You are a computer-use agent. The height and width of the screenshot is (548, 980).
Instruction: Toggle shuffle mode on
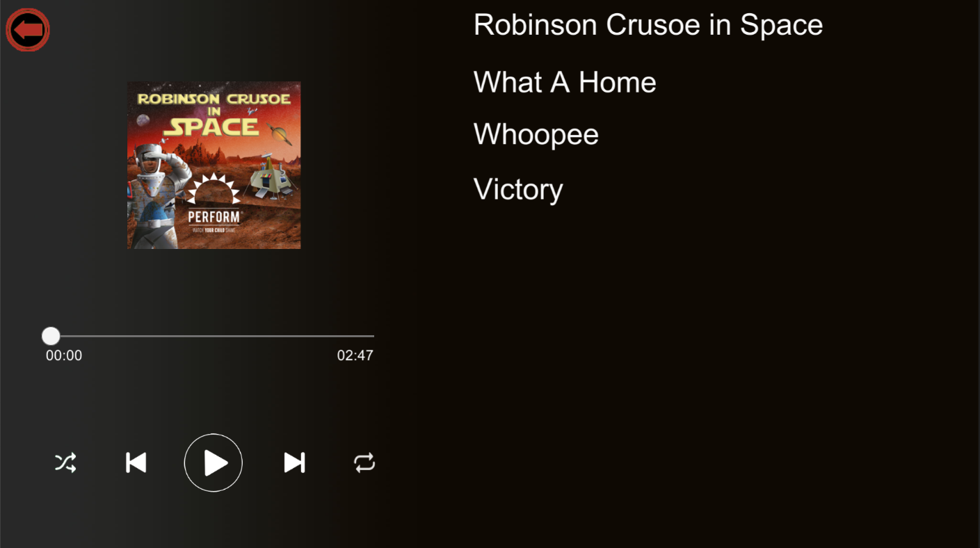click(x=65, y=462)
